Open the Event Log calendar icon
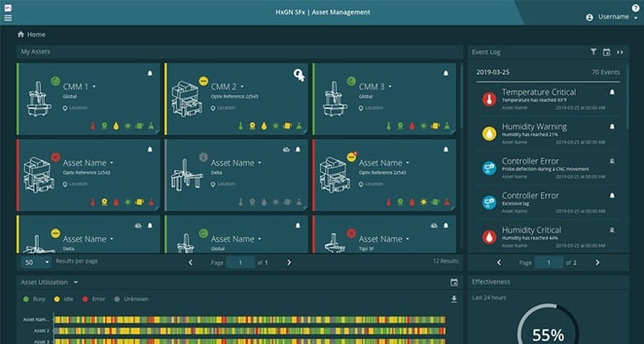The height and width of the screenshot is (344, 644). 606,52
